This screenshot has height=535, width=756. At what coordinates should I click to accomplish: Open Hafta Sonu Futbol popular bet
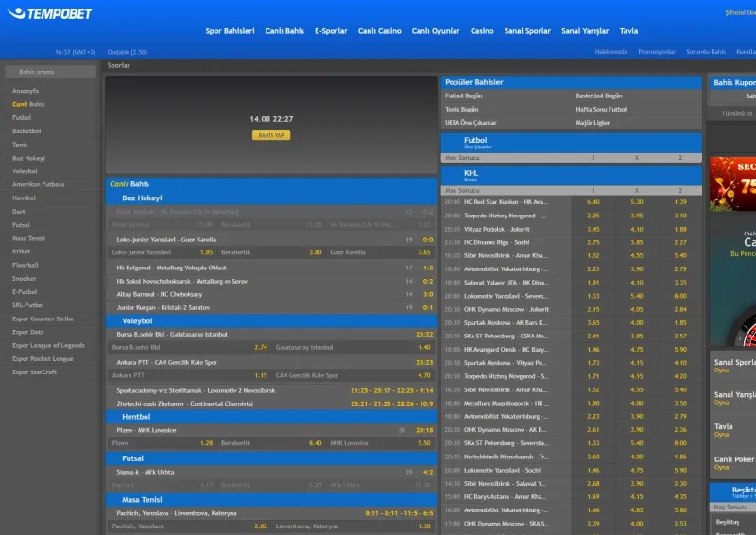point(601,110)
